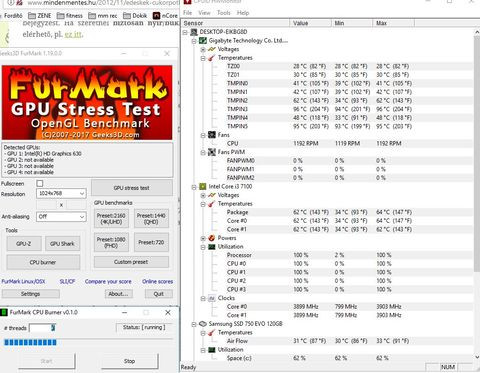This screenshot has width=480, height=373.
Task: Open the ZENE bookmark folder
Action: [40, 16]
